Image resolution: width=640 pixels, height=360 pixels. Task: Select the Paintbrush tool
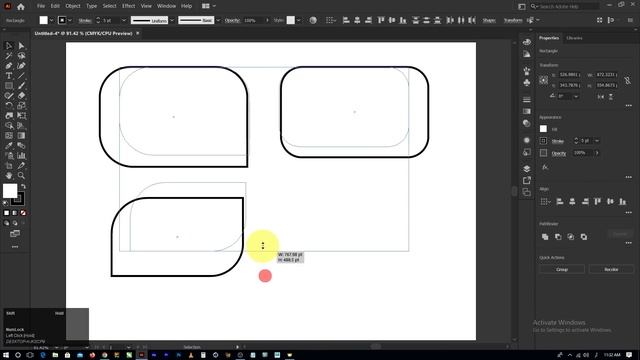click(21, 86)
